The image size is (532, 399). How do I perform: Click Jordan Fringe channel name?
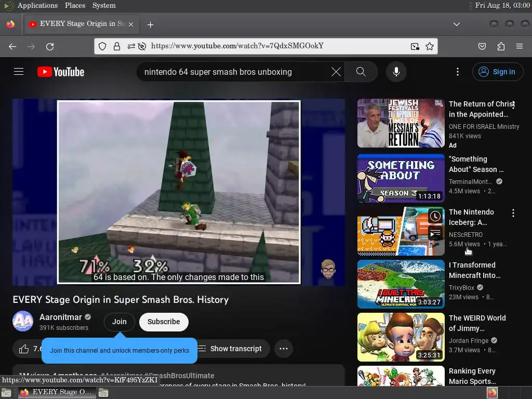tap(469, 340)
